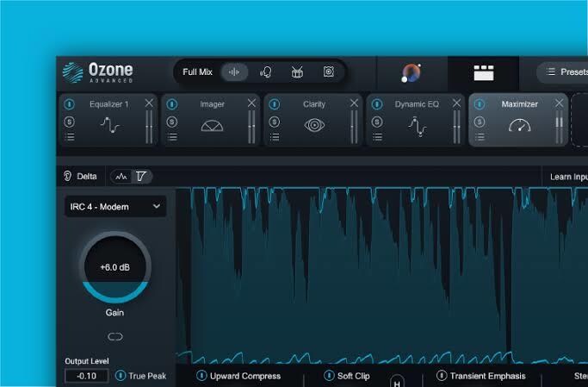588x387 pixels.
Task: Bypass the Maximizer module
Action: [480, 104]
